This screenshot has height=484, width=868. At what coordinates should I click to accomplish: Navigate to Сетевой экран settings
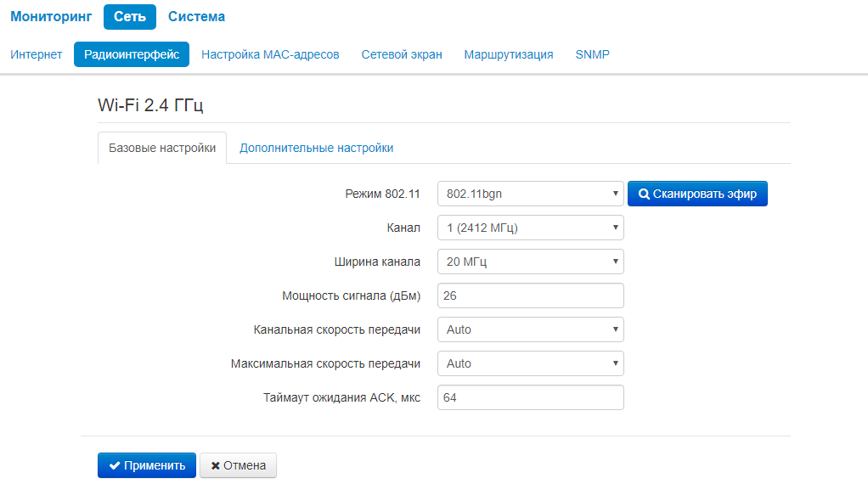(x=402, y=54)
